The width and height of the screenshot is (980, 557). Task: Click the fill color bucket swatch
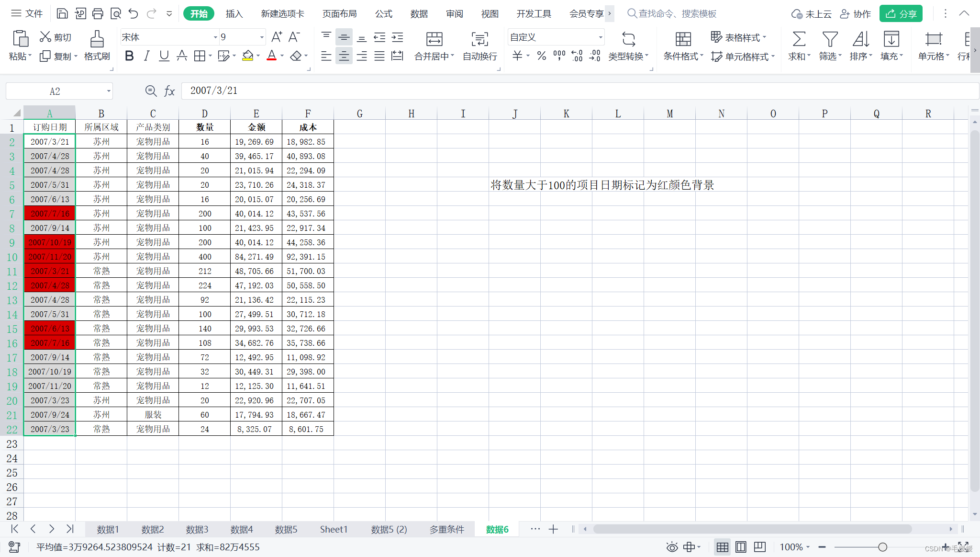point(247,56)
